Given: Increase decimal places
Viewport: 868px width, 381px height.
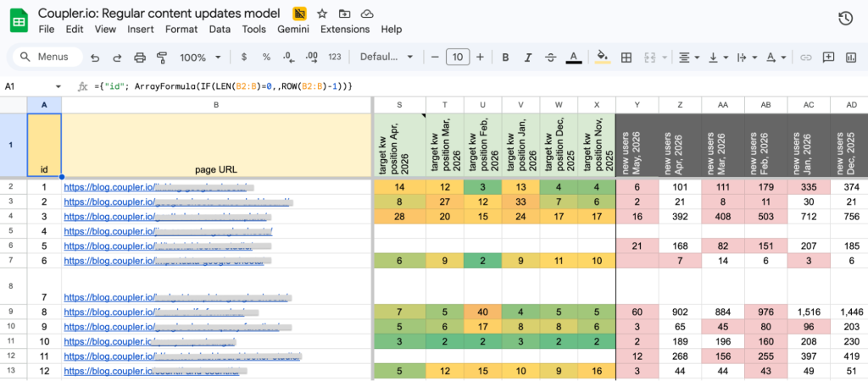Looking at the screenshot, I should [x=312, y=57].
